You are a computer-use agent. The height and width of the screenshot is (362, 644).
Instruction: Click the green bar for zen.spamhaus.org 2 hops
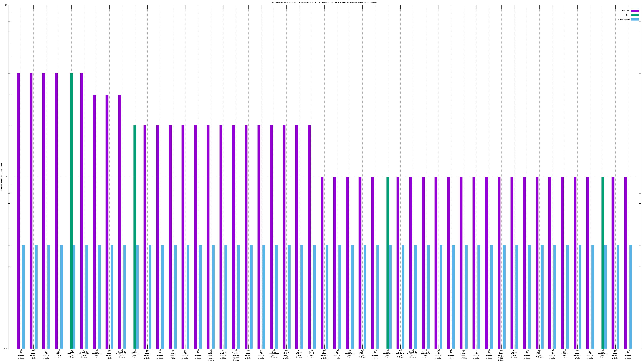pyautogui.click(x=603, y=262)
